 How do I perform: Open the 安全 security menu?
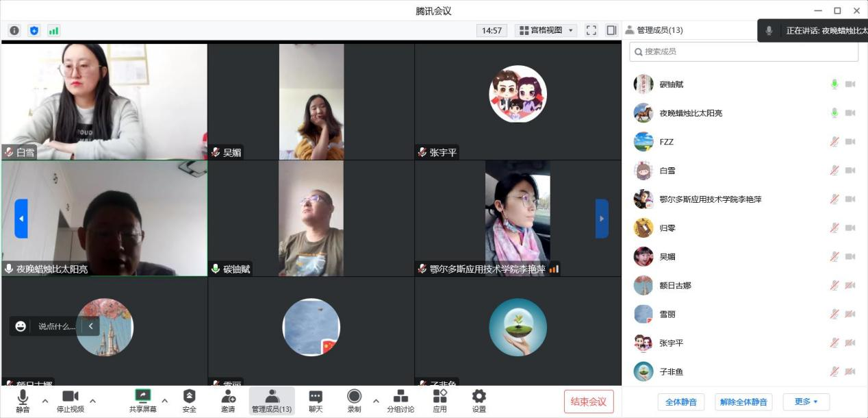(x=189, y=401)
